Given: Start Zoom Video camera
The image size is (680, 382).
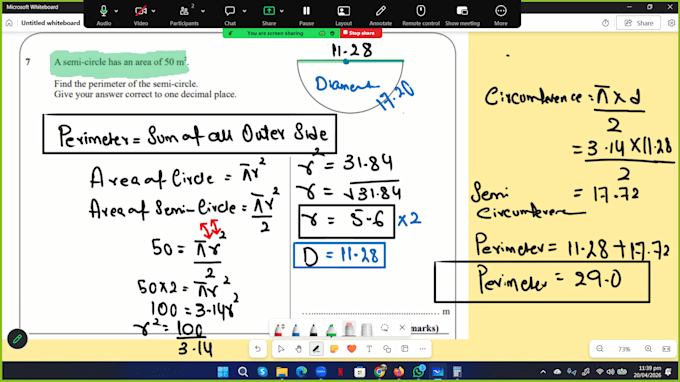Looking at the screenshot, I should pos(140,11).
